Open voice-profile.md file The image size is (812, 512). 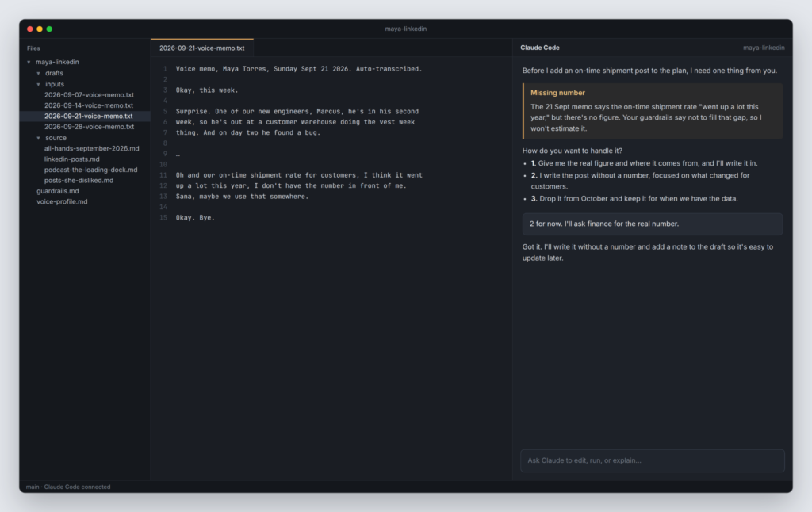62,202
